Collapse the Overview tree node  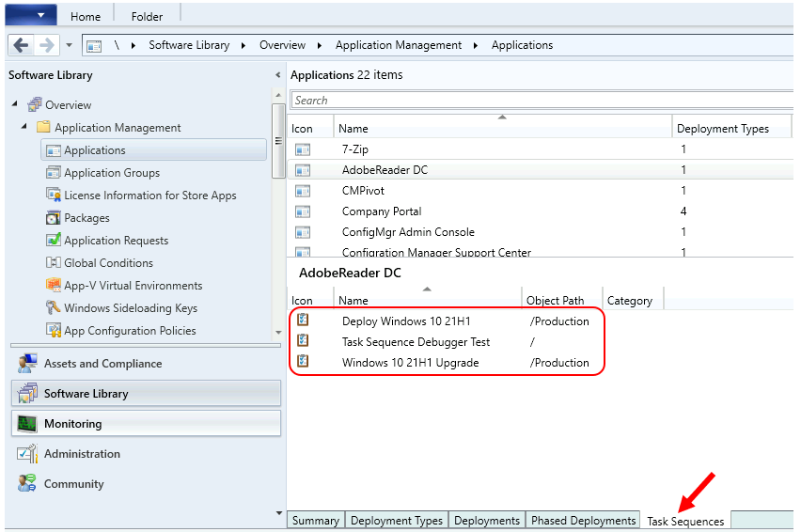point(15,103)
